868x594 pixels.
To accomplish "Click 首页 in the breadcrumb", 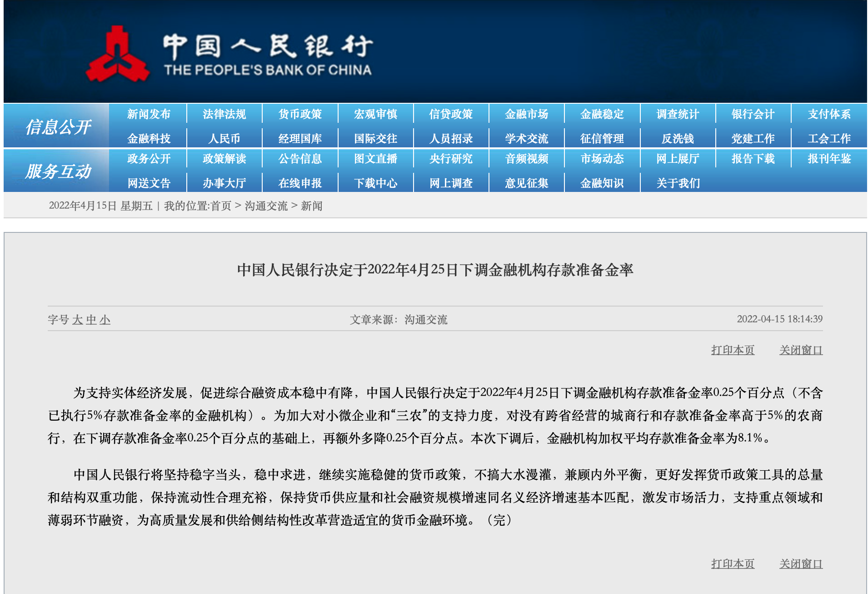I will tap(221, 206).
